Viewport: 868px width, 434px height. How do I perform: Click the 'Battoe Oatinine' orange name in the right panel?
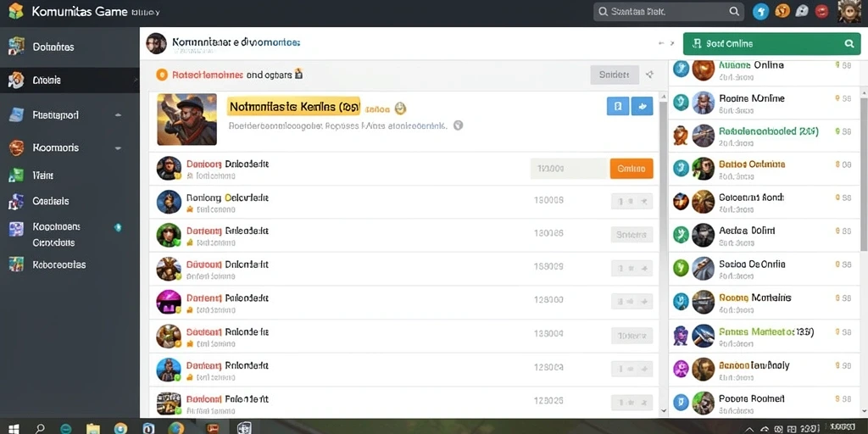click(752, 164)
